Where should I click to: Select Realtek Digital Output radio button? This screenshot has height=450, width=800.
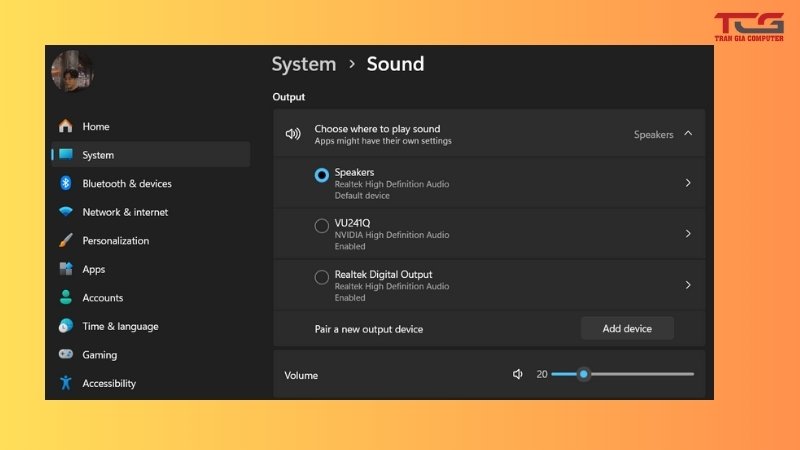click(322, 277)
